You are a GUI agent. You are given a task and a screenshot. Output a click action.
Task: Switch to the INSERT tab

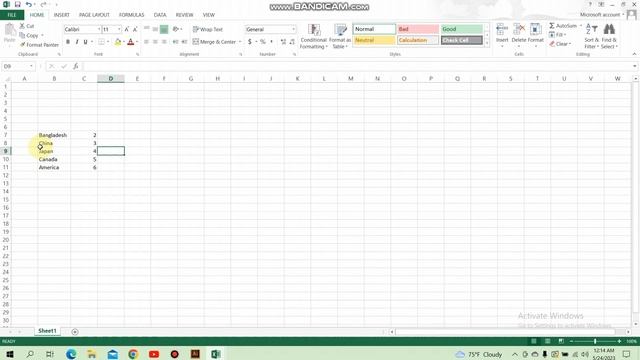(62, 15)
